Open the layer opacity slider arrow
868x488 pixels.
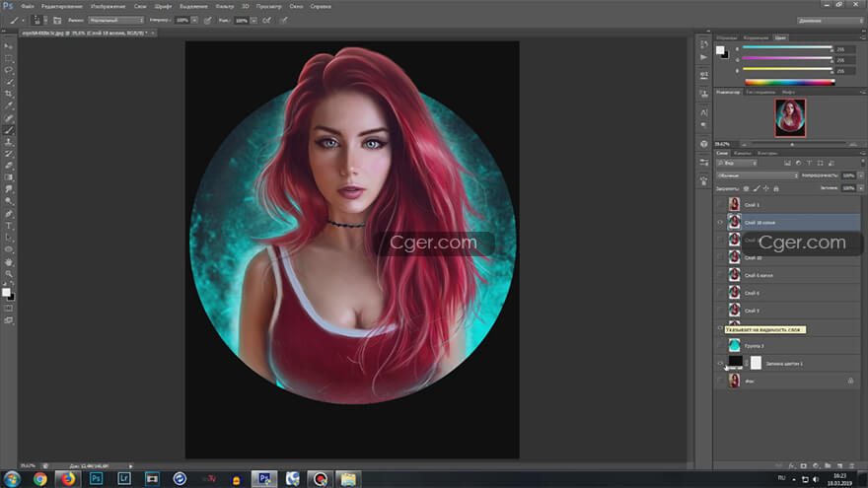(861, 175)
